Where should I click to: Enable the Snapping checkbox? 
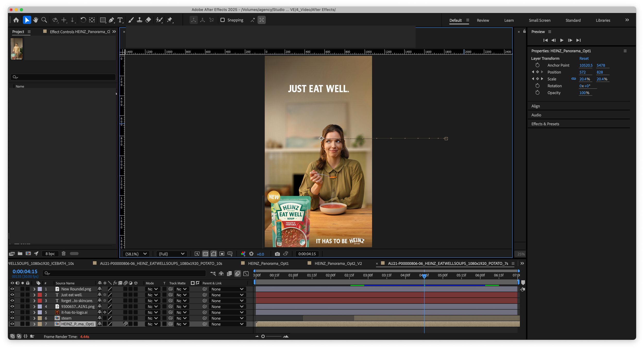223,20
